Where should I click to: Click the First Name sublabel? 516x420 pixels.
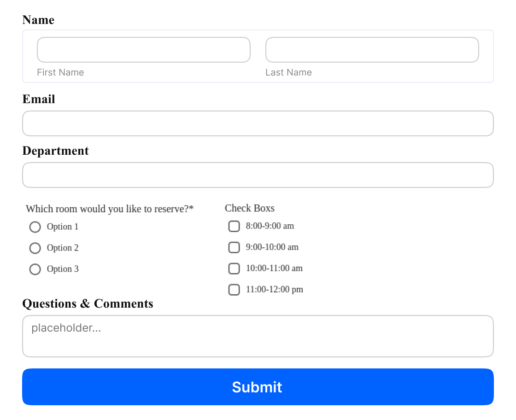coord(60,72)
